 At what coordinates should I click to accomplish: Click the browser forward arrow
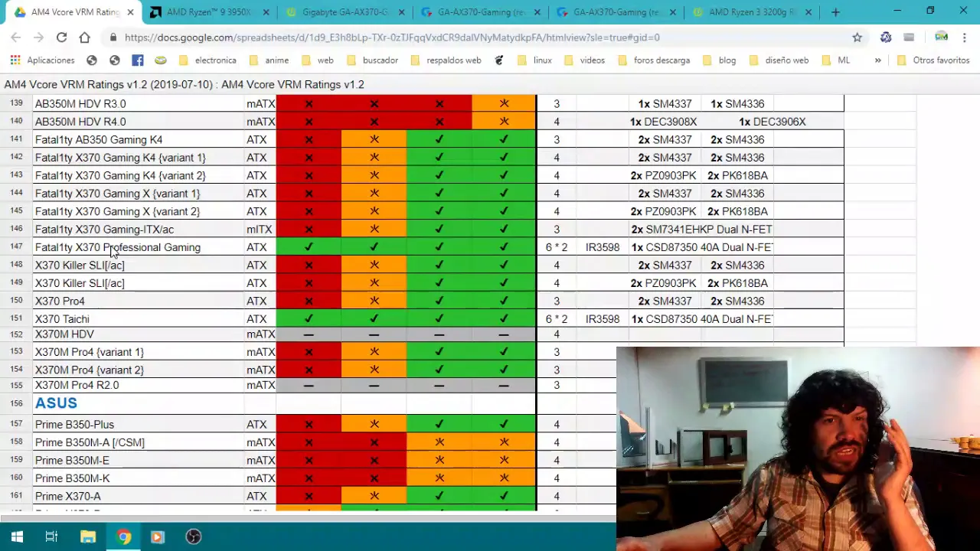(39, 37)
